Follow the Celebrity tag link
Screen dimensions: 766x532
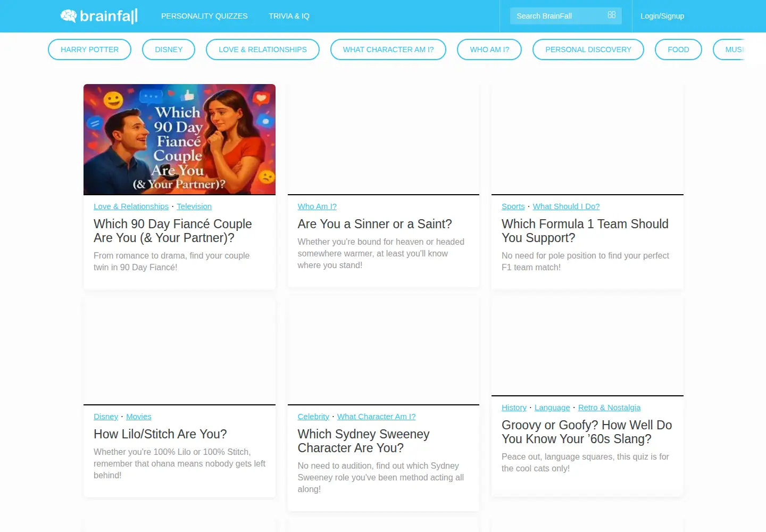tap(313, 417)
